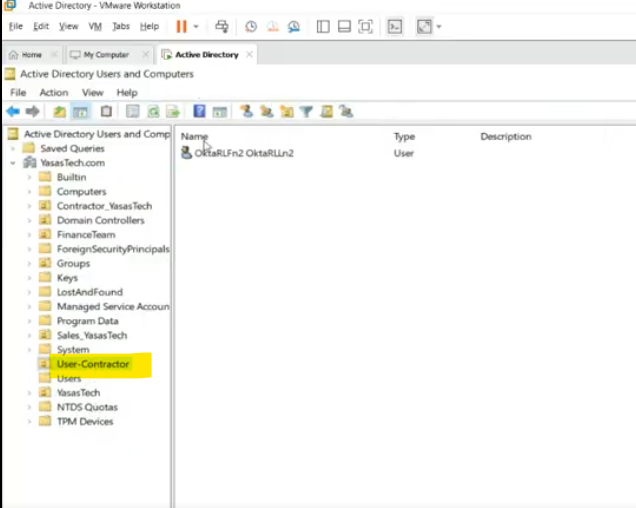Click the blue Help icon in toolbar

(200, 112)
